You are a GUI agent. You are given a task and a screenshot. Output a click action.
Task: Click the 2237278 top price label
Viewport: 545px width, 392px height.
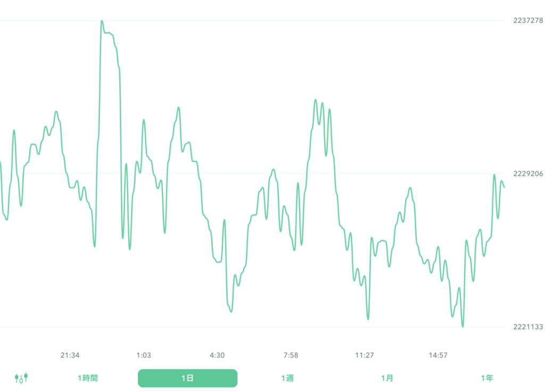pyautogui.click(x=528, y=21)
